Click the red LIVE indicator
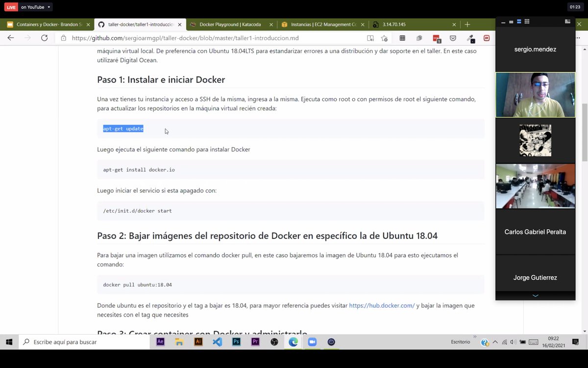 [x=11, y=7]
